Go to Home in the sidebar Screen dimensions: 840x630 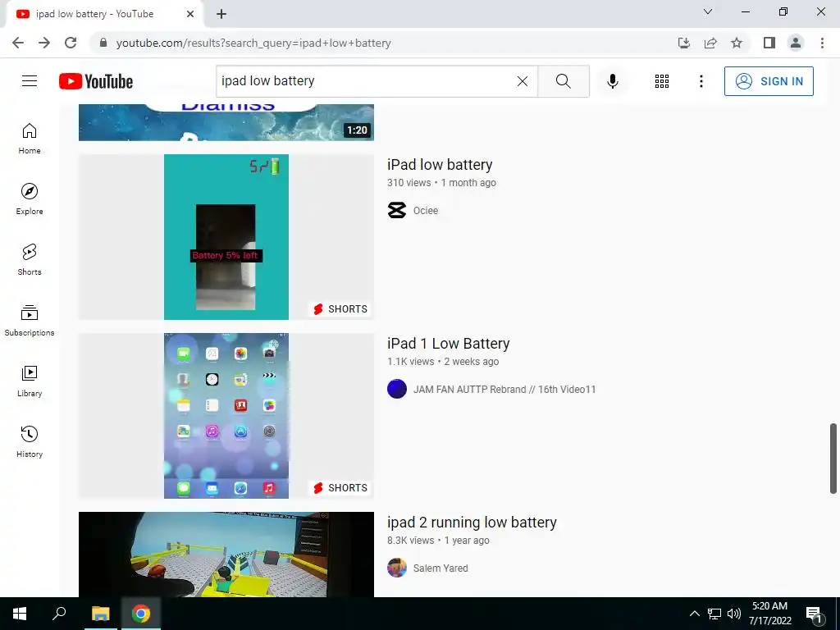click(x=30, y=138)
